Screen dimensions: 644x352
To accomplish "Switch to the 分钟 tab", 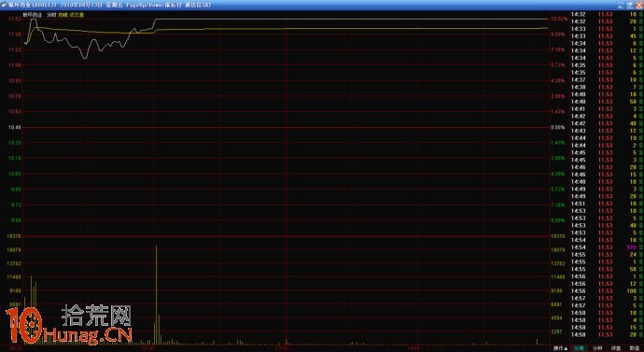I will pyautogui.click(x=597, y=348).
